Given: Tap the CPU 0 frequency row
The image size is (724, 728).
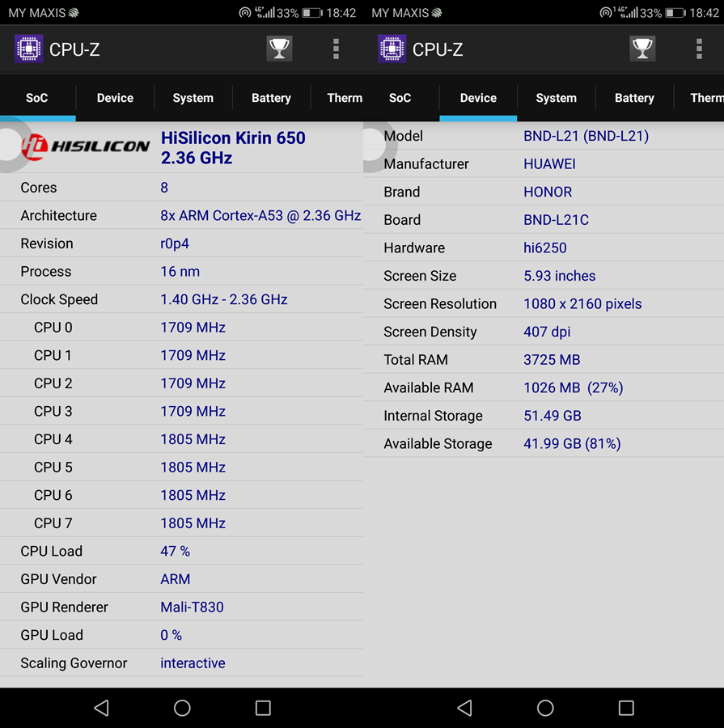Looking at the screenshot, I should click(x=181, y=328).
